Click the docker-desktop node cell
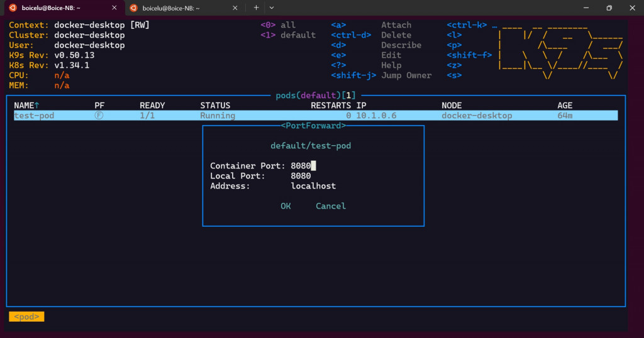The width and height of the screenshot is (644, 338). click(x=477, y=116)
